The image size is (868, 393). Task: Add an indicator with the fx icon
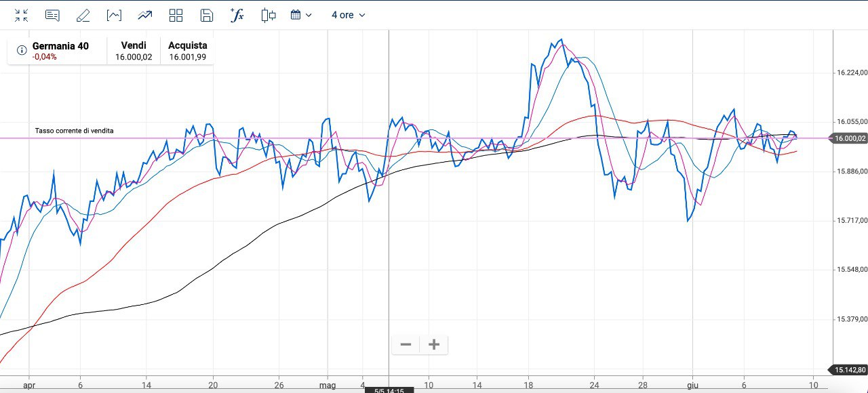(x=237, y=15)
